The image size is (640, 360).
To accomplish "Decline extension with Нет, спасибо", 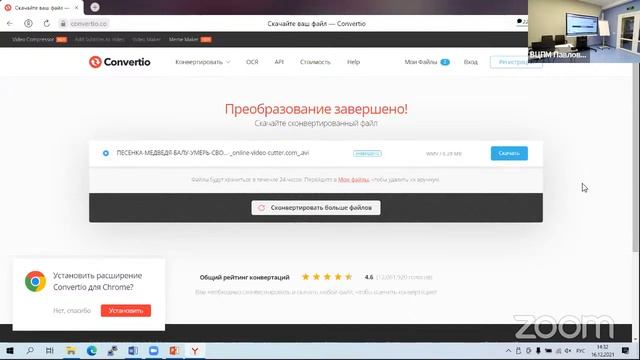I will point(72,311).
